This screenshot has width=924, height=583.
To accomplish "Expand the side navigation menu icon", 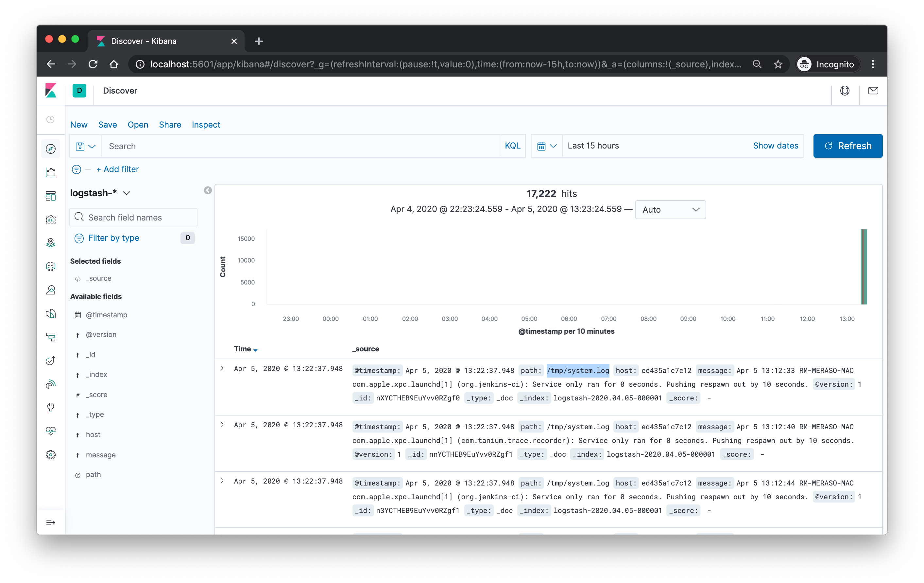I will 50,522.
